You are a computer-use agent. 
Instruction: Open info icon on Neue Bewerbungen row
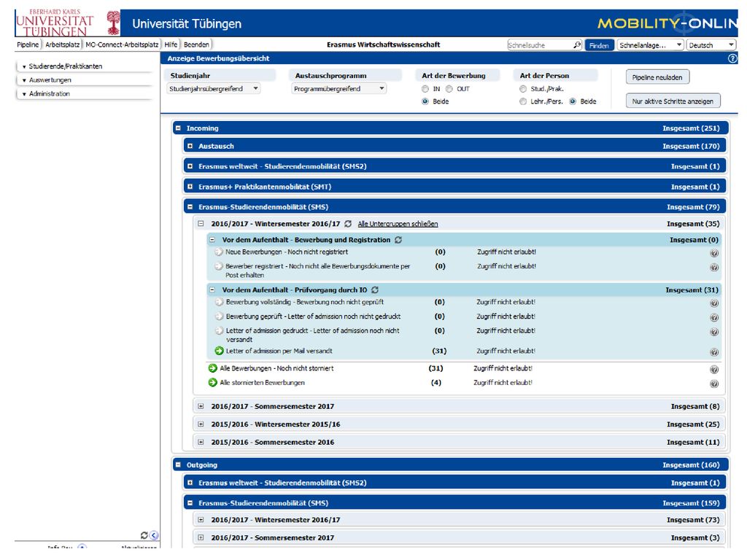pos(714,253)
